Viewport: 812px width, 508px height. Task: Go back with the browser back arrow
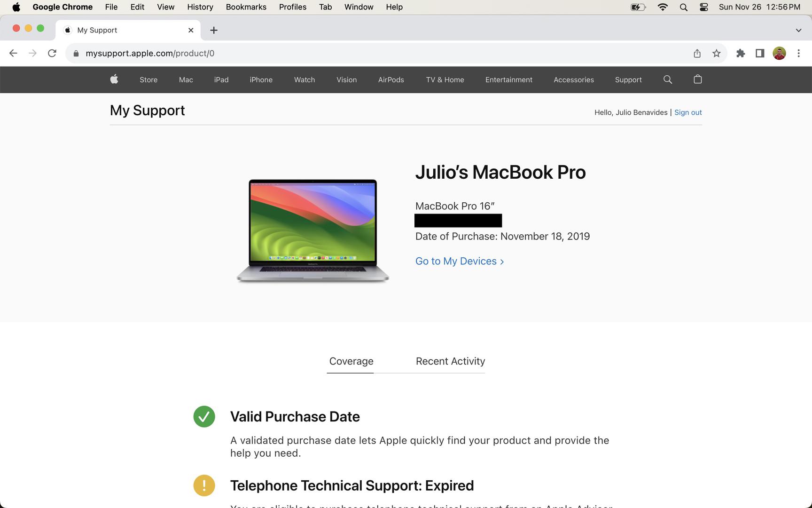pos(13,53)
